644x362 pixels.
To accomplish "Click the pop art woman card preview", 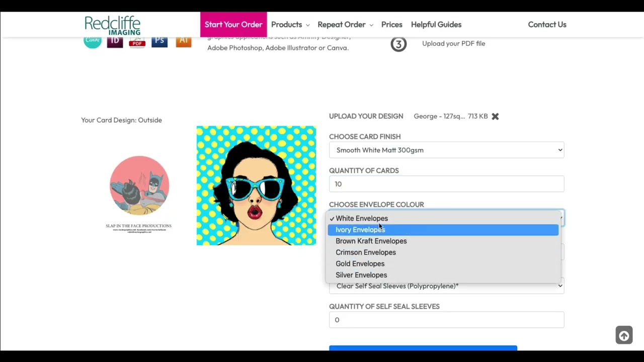I will pos(256,186).
